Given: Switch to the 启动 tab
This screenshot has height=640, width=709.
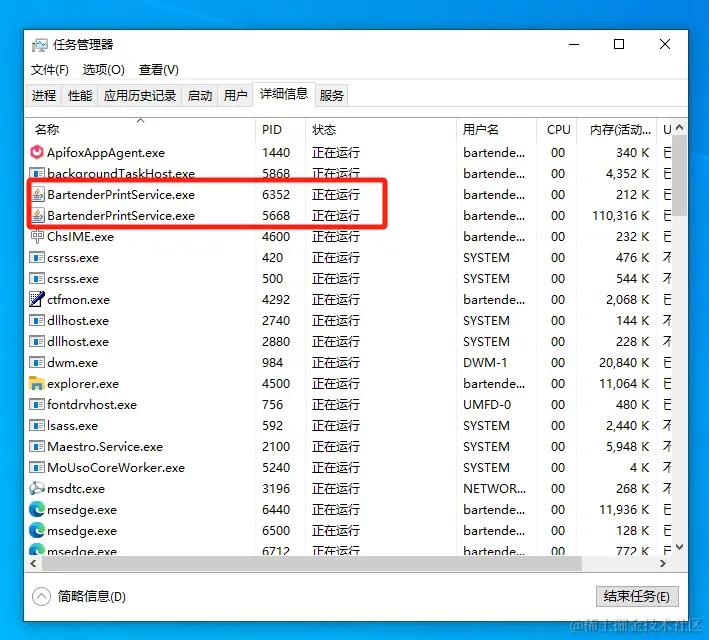Looking at the screenshot, I should coord(200,95).
